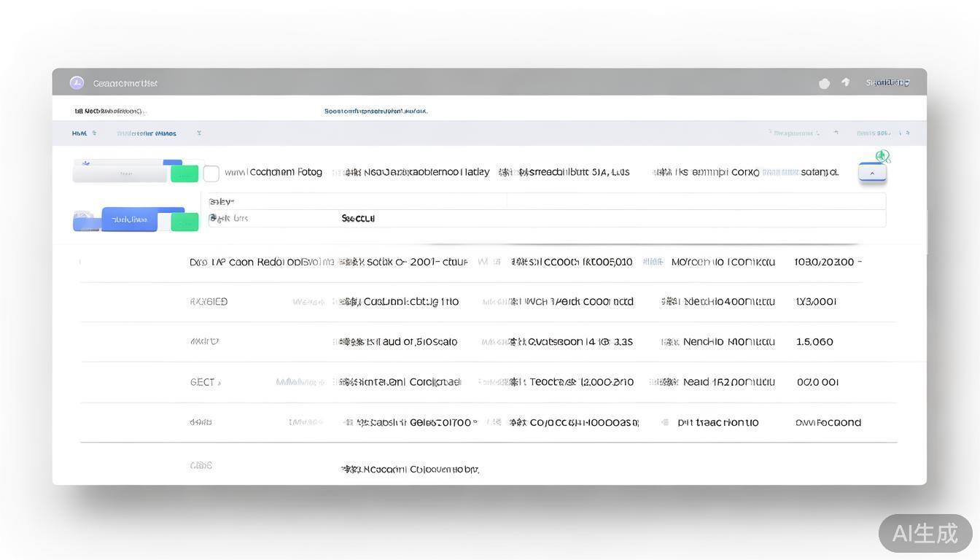Toggle the upper green switch
This screenshot has height=560, width=980.
[184, 174]
